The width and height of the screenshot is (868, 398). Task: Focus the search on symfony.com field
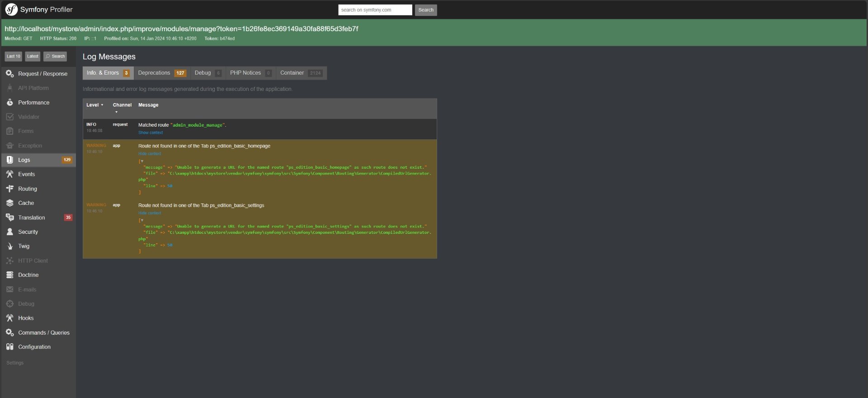375,10
